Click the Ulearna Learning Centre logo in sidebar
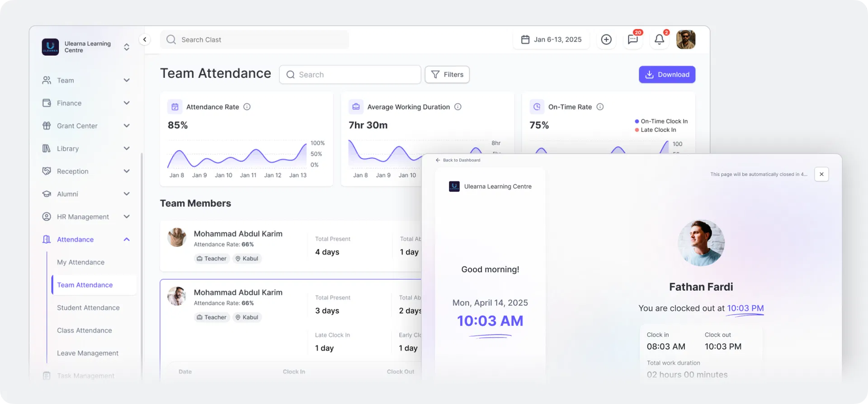 50,47
